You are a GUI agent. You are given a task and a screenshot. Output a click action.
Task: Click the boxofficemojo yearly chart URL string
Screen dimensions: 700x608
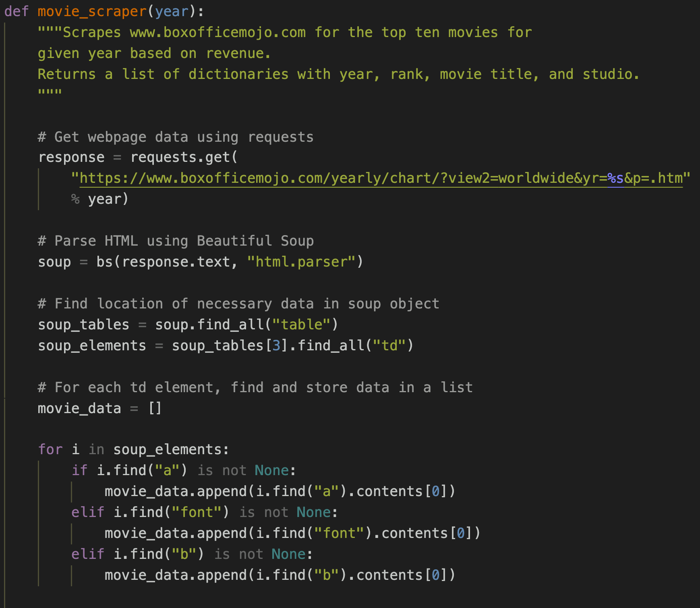(381, 178)
